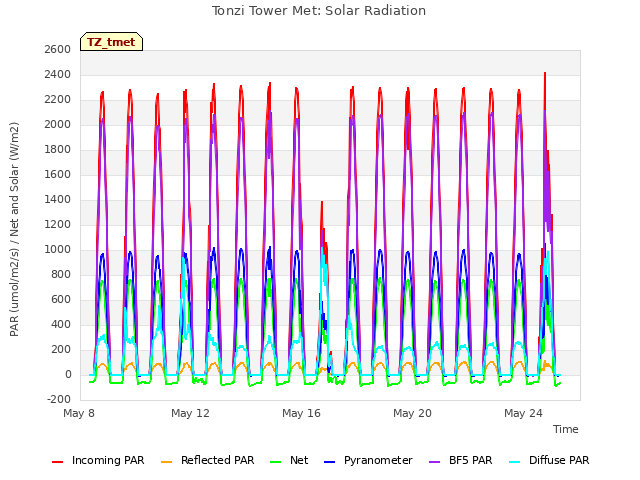640x480 pixels.
Task: Click the orange Reflected PAR legend swatch
Action: 167,462
